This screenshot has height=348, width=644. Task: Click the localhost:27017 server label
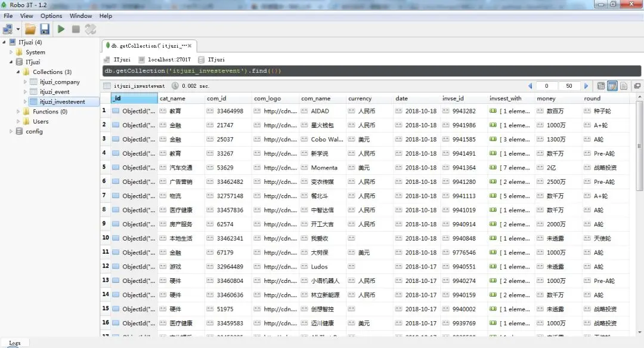click(x=169, y=60)
